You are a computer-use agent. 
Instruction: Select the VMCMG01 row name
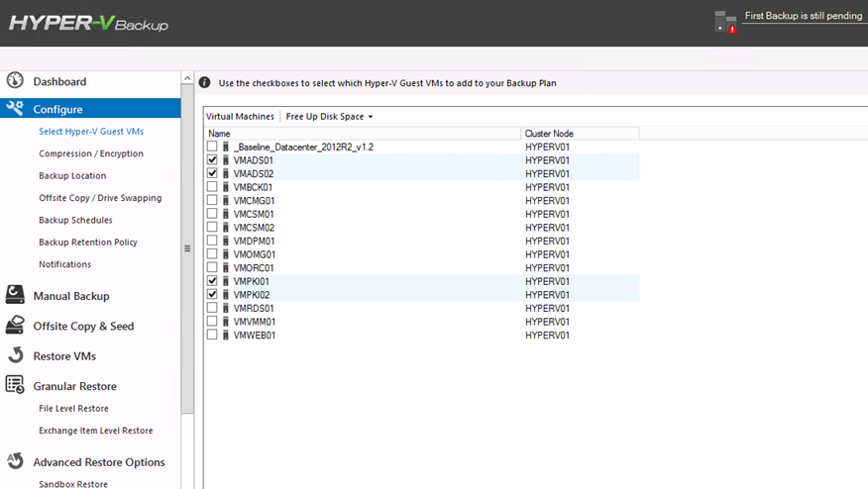pos(254,200)
